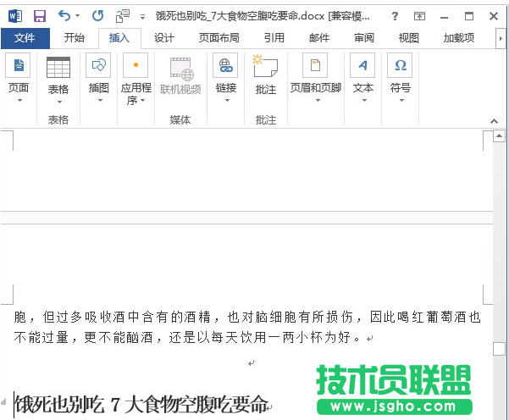Image resolution: width=509 pixels, height=420 pixels.
Task: Click the 文本 (Text) icon
Action: point(362,67)
